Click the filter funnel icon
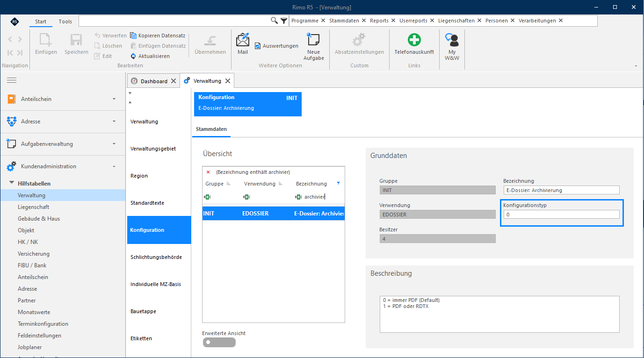644x358 pixels. click(284, 21)
